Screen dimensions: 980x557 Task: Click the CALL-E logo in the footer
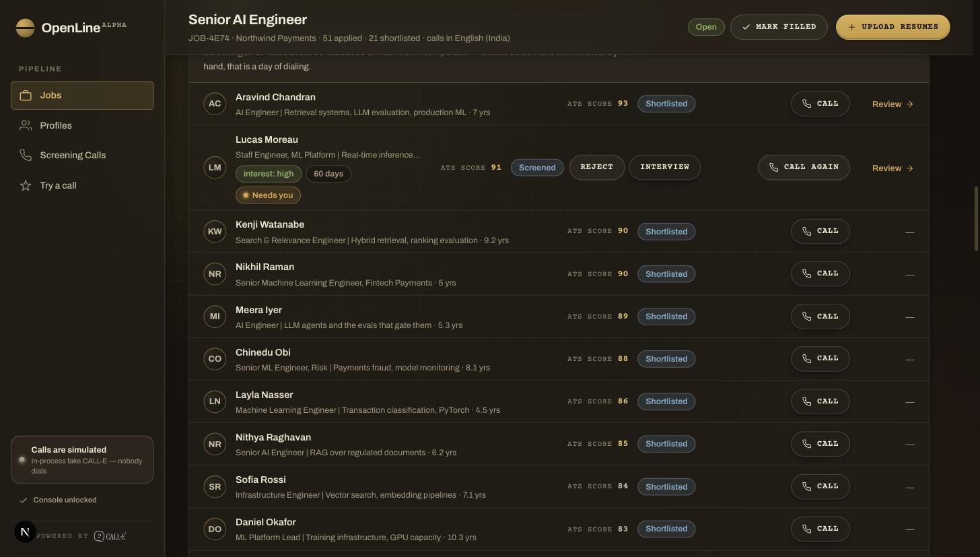(x=110, y=536)
